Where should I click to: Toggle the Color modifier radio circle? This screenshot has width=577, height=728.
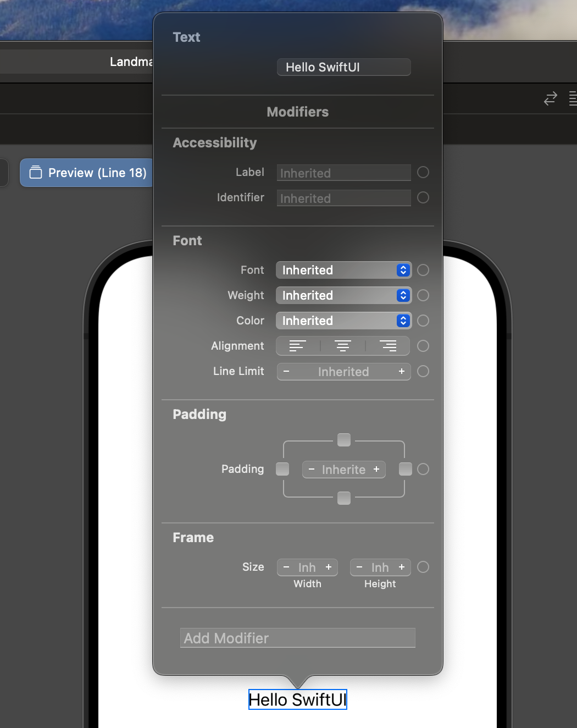pyautogui.click(x=423, y=321)
